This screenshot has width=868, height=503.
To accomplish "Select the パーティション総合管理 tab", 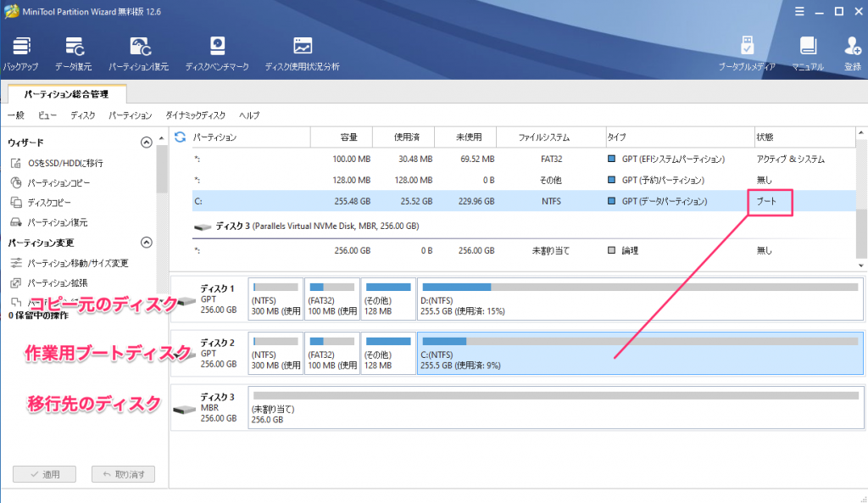I will tap(67, 94).
